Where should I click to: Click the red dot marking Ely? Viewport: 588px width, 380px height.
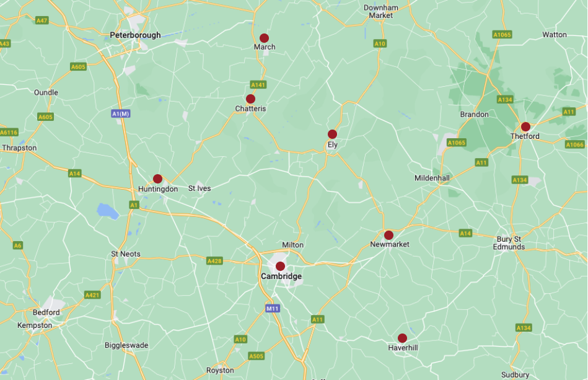[332, 135]
